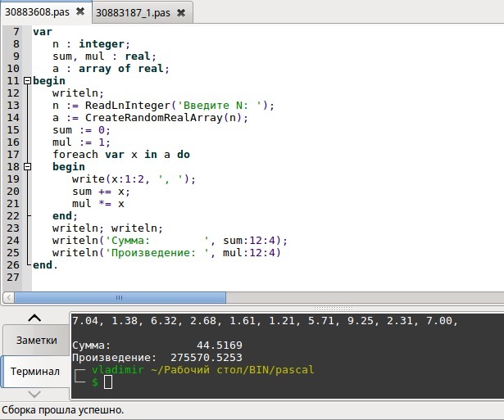Click the horizontal scrollbar thumb in editor
Screen dimensions: 504x420
(x=120, y=298)
